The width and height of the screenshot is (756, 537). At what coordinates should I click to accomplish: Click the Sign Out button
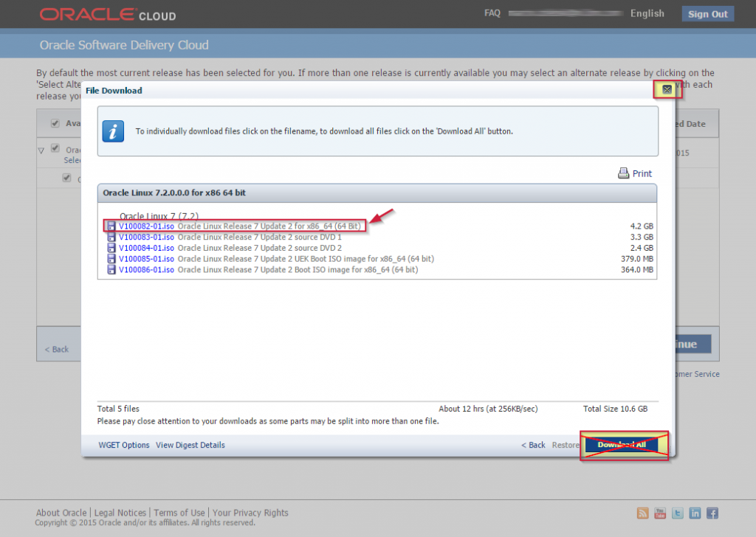tap(707, 13)
